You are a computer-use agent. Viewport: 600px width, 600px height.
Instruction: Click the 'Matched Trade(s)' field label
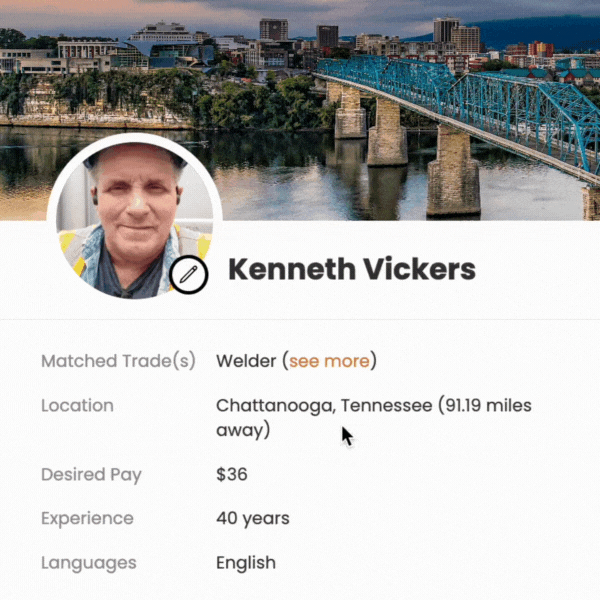click(x=118, y=361)
